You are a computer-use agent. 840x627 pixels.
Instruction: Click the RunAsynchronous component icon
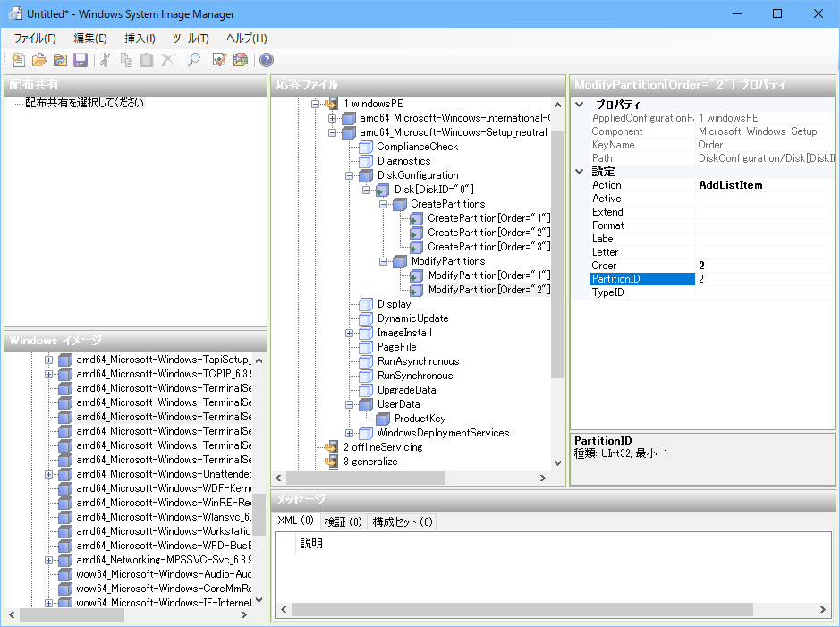point(366,361)
